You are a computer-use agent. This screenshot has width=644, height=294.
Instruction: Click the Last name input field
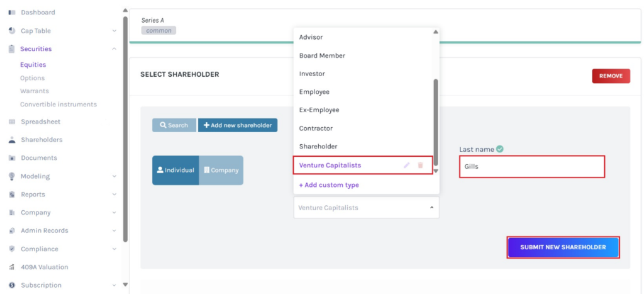pyautogui.click(x=531, y=167)
